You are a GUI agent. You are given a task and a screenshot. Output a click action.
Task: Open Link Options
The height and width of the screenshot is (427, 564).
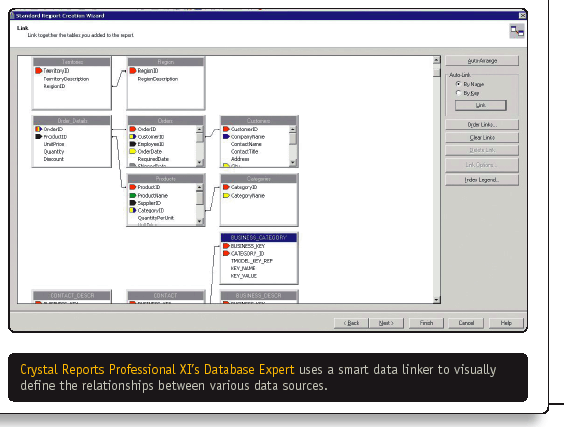click(x=482, y=165)
